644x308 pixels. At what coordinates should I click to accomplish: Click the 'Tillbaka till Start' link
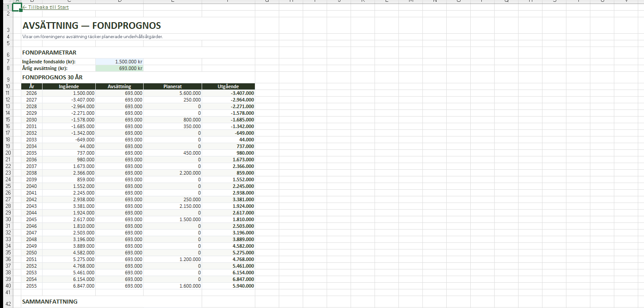coord(47,7)
